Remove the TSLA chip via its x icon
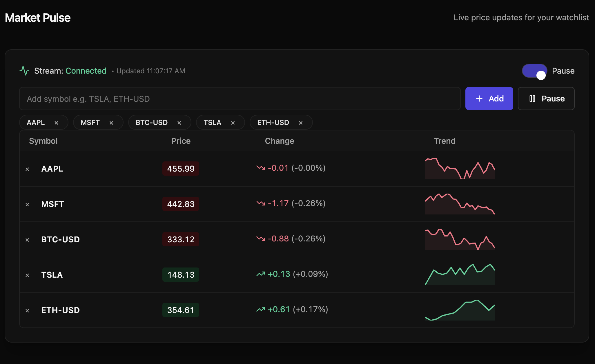This screenshot has width=595, height=364. click(x=233, y=123)
